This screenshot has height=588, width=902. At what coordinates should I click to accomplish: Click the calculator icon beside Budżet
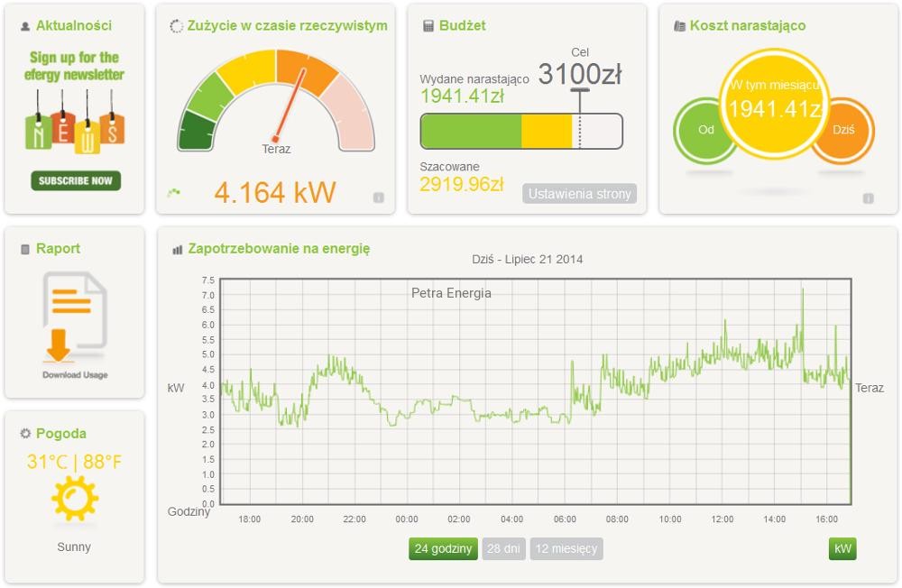(x=428, y=26)
